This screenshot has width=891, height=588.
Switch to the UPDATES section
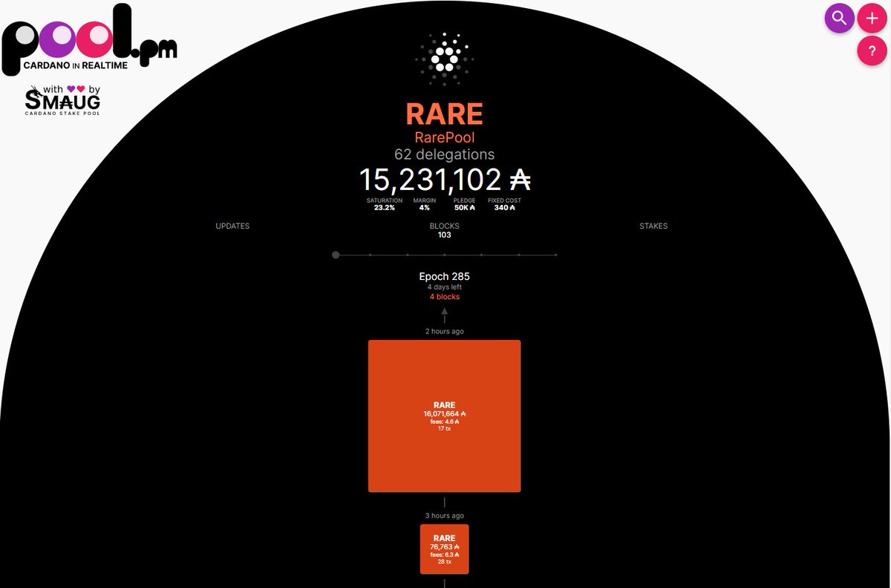(232, 226)
